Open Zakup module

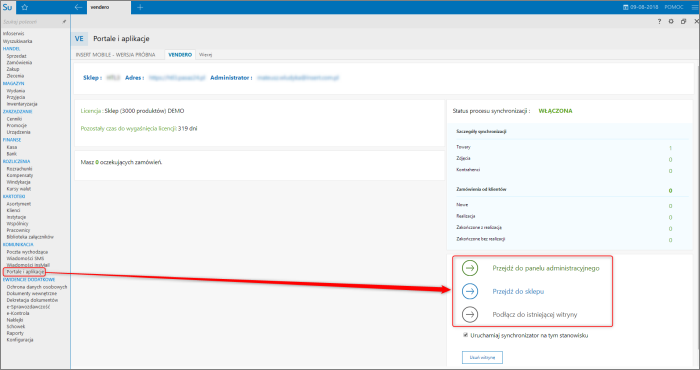click(12, 69)
